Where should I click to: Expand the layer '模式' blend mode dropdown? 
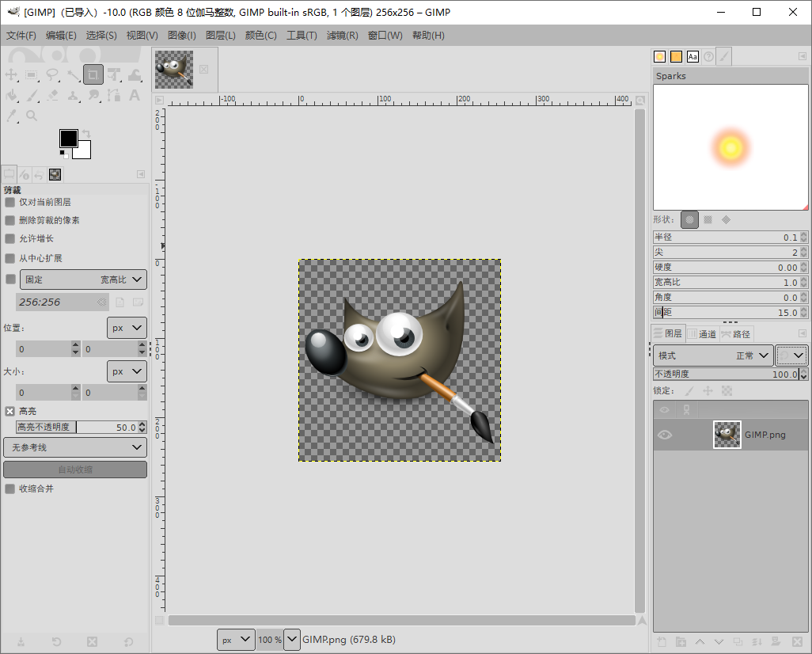pos(713,356)
